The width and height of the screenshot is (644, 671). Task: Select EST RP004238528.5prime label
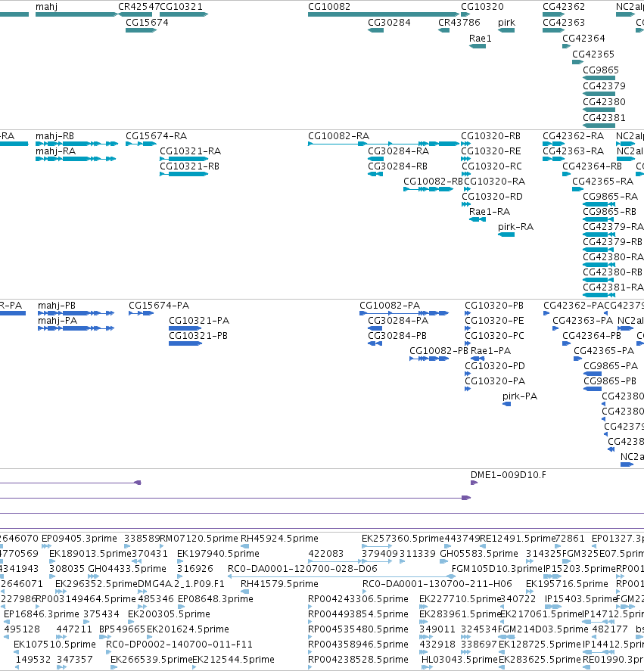tap(358, 659)
